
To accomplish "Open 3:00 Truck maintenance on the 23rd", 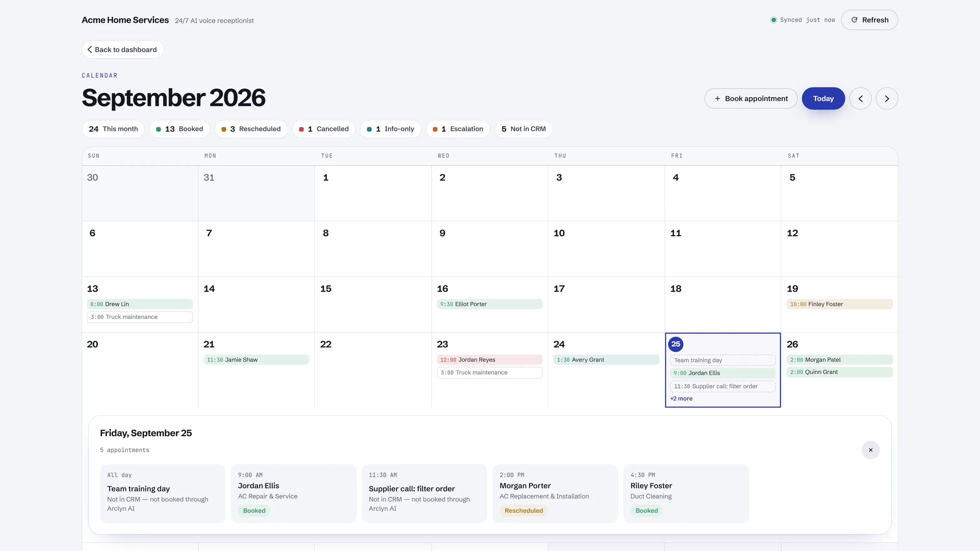I will tap(490, 373).
